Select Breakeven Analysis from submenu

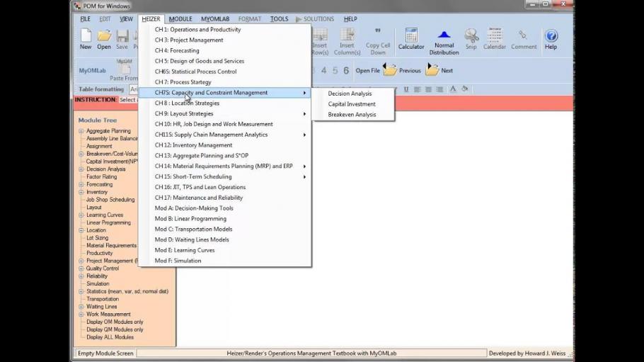coord(352,115)
